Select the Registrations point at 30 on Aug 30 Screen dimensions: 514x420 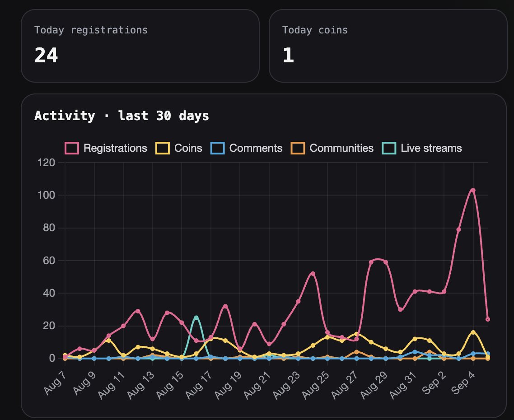[x=400, y=309]
